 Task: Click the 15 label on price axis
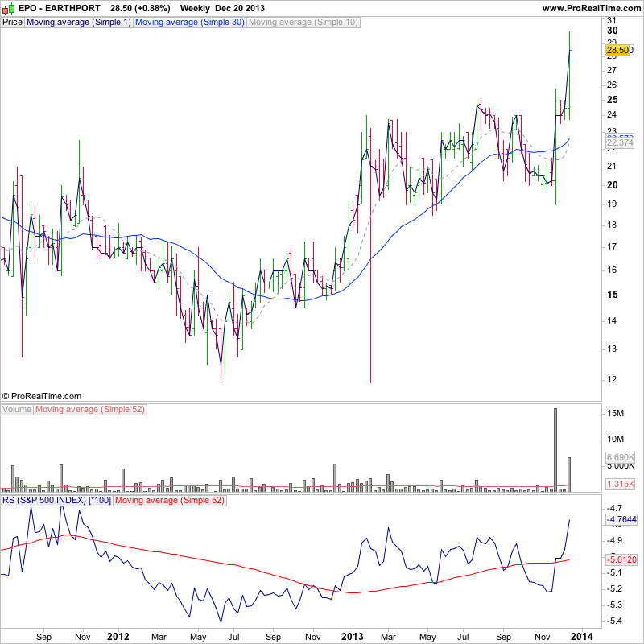(x=612, y=295)
